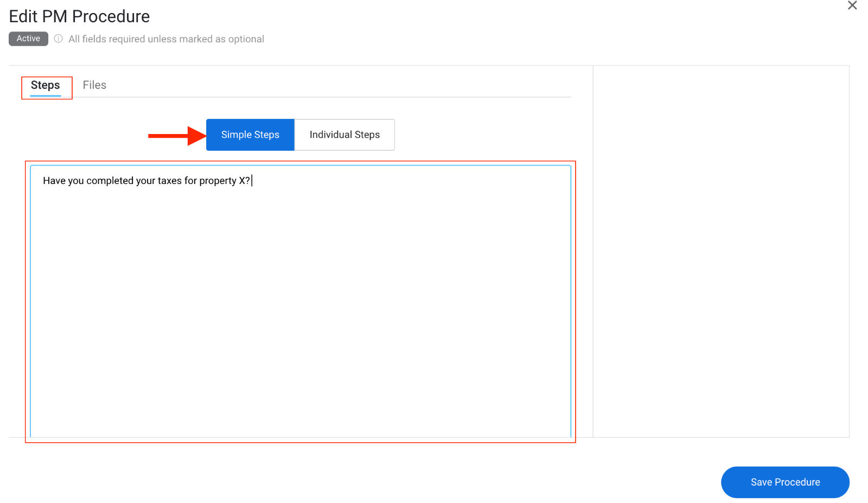Click the "Edit PM Procedure" heading

(x=79, y=16)
